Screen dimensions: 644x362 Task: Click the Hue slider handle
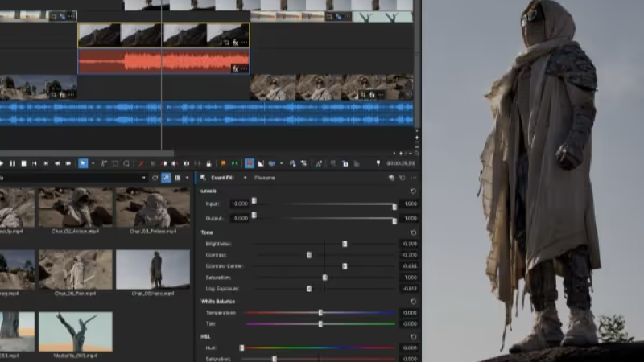(x=242, y=348)
